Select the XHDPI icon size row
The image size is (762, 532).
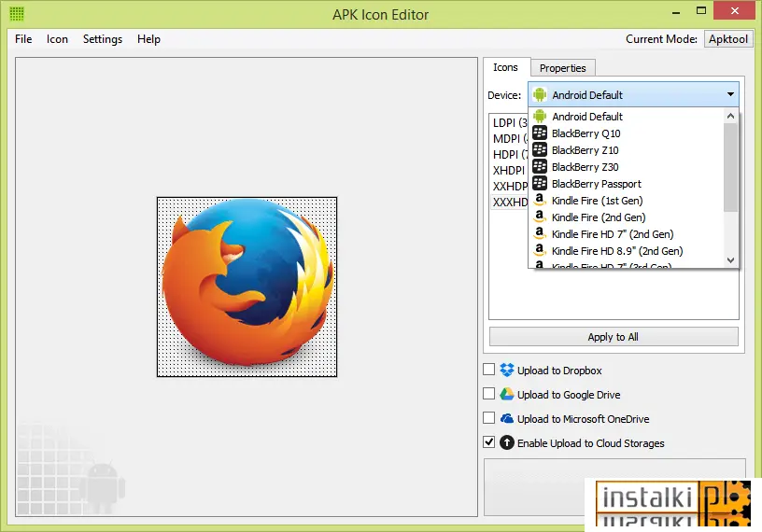(509, 170)
